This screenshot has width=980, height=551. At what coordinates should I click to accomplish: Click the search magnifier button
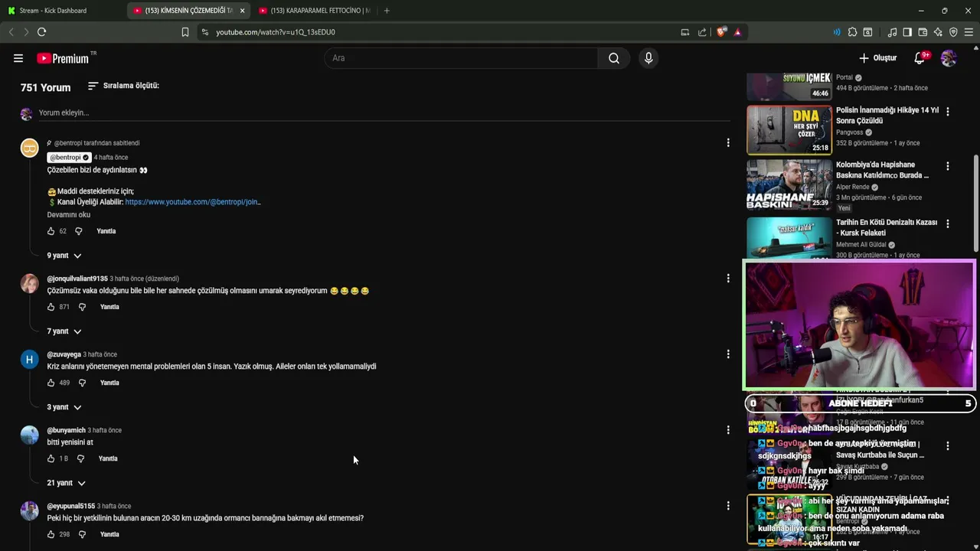[x=614, y=58]
